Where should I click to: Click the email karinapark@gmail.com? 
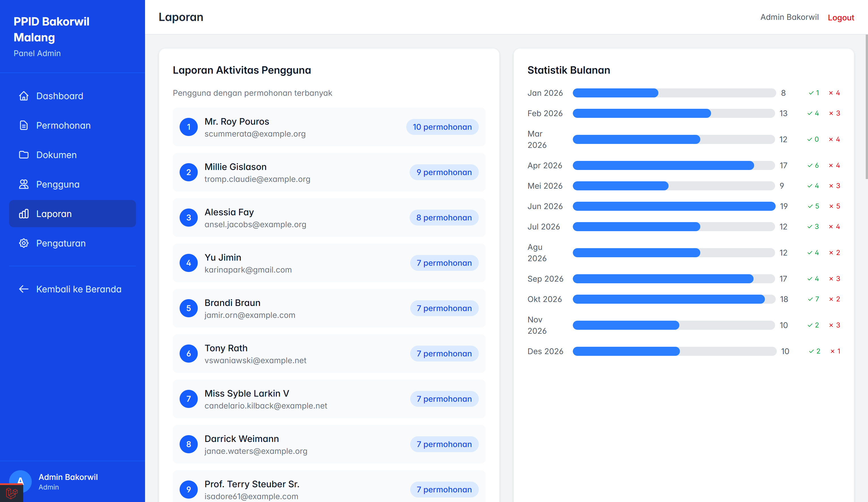point(248,270)
